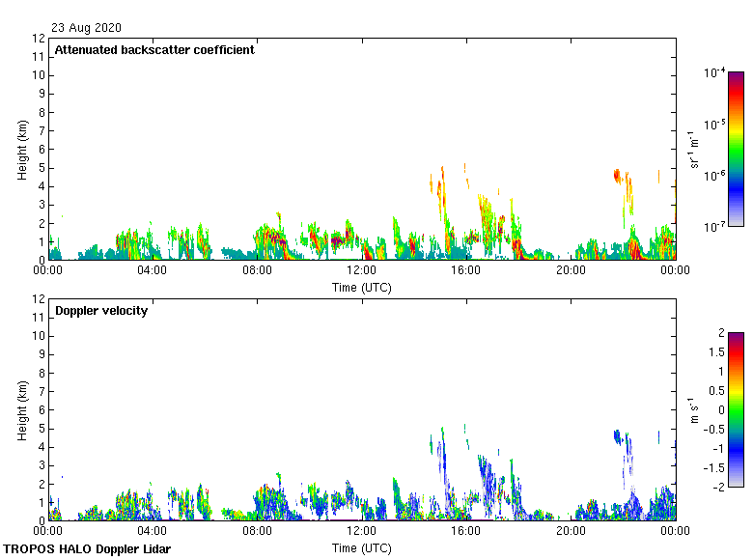The width and height of the screenshot is (753, 560).
Task: Click the 08:00 tick label under the backscatter plot
Action: pos(257,271)
